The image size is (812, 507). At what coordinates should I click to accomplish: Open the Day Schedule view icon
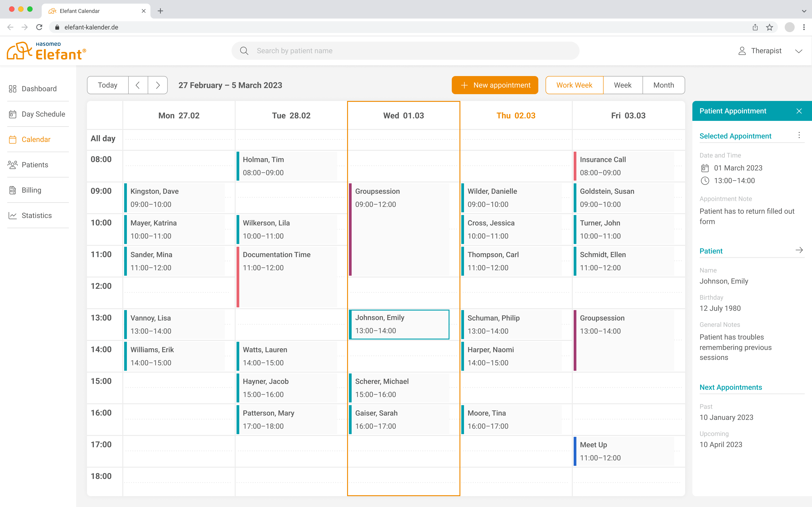[12, 114]
